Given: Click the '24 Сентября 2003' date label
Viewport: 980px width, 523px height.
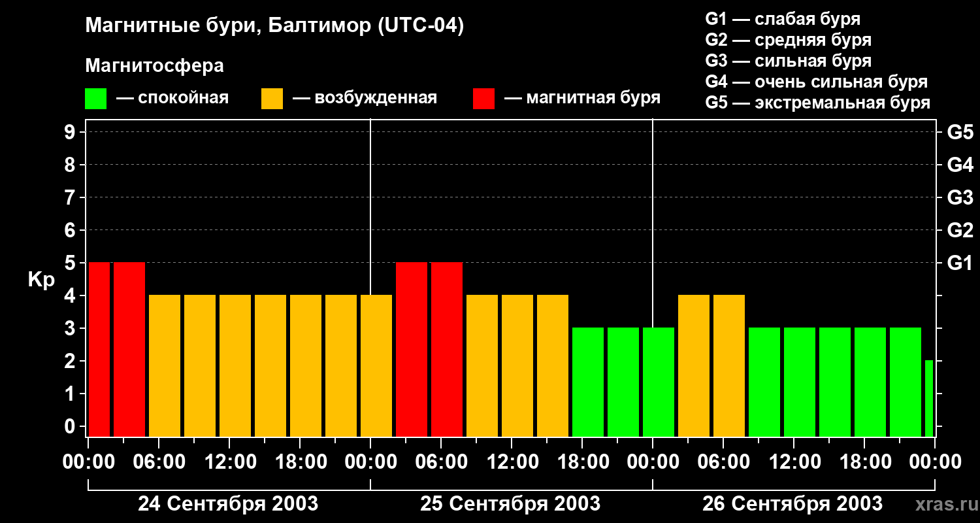Looking at the screenshot, I should coord(228,503).
